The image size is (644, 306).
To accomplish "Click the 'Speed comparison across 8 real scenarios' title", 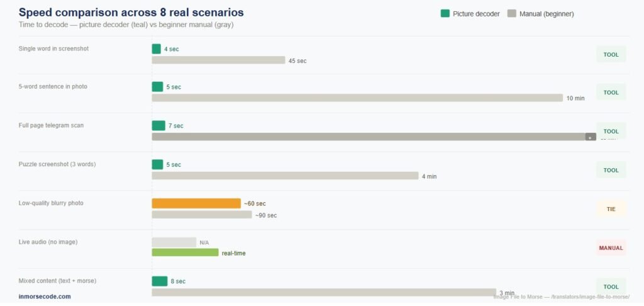I will point(131,13).
